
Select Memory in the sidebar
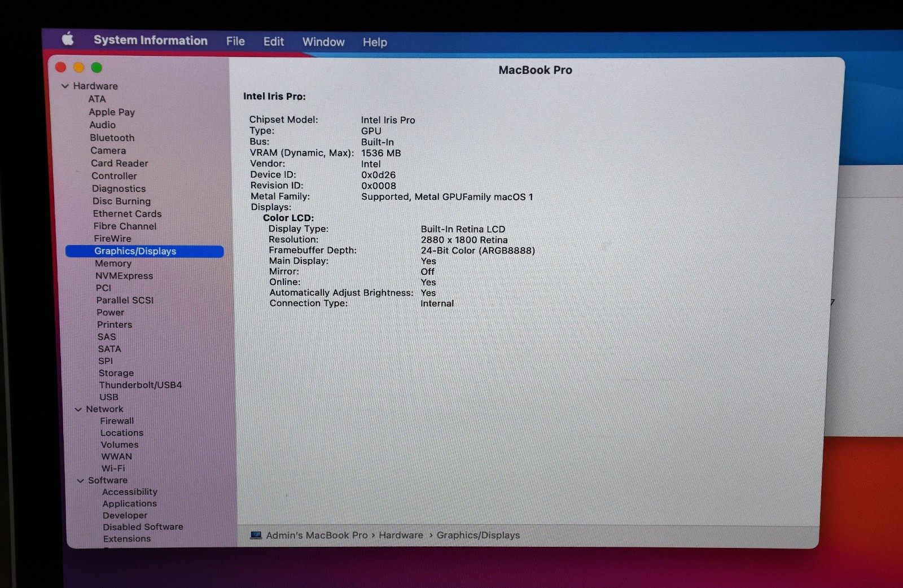point(113,263)
